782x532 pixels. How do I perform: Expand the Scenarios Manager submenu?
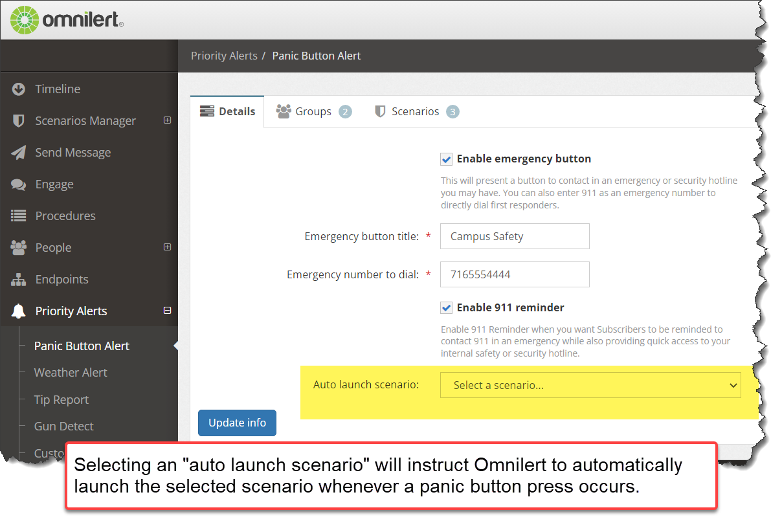(x=167, y=120)
